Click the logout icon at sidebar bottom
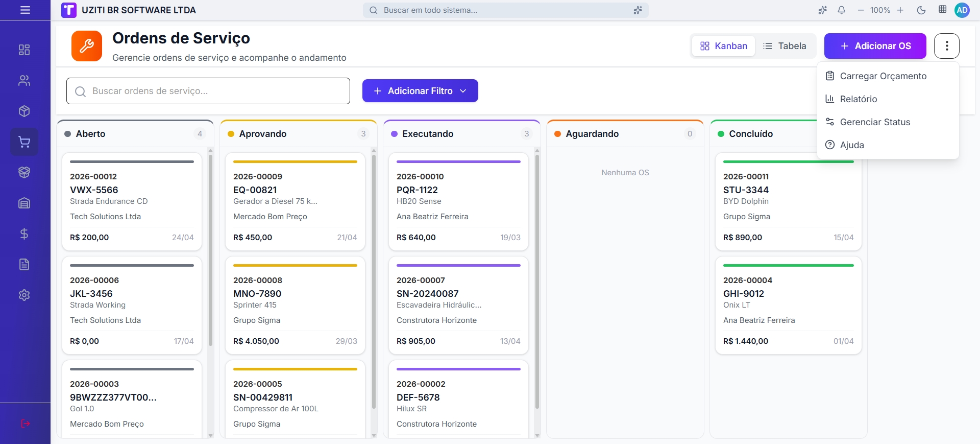Viewport: 980px width, 444px height. 25,424
